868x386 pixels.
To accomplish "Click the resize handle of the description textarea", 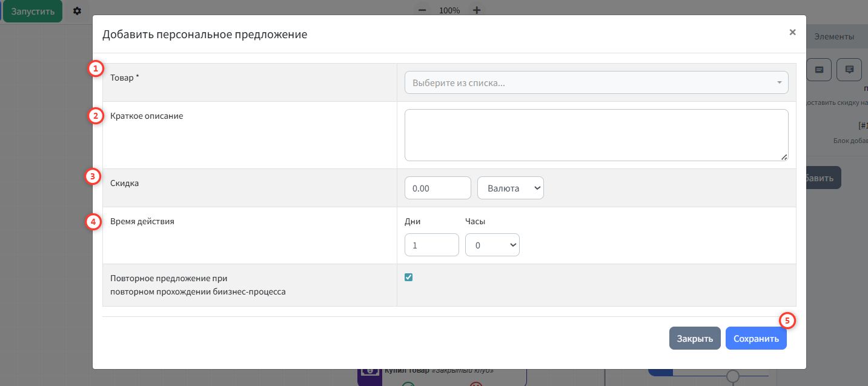I will coord(784,157).
